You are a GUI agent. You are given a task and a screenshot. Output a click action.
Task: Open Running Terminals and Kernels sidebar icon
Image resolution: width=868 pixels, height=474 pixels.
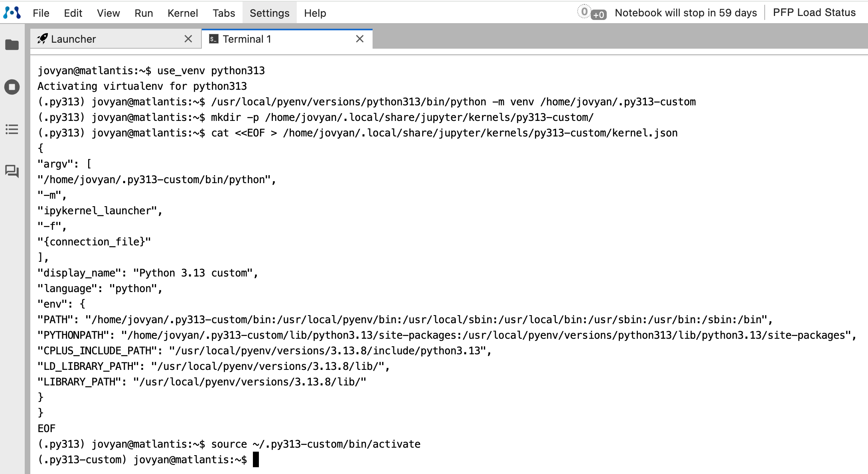click(12, 87)
